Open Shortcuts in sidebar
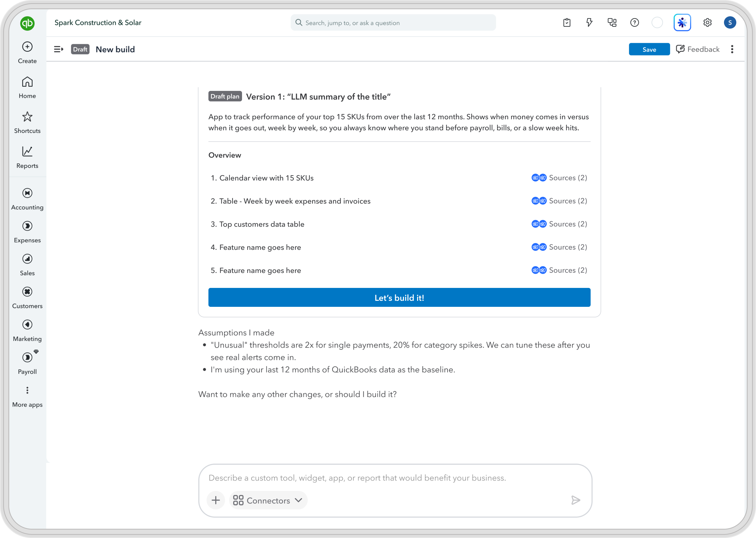The width and height of the screenshot is (756, 538). point(27,123)
